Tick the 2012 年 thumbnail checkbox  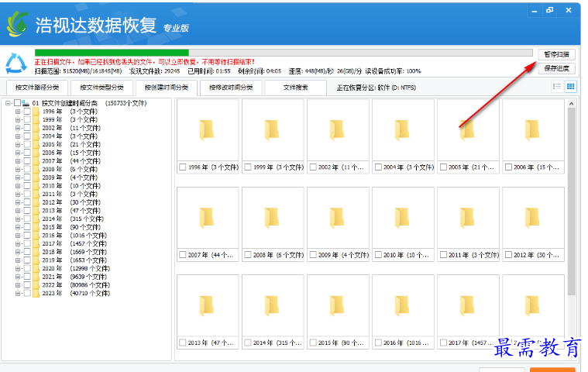click(x=508, y=255)
